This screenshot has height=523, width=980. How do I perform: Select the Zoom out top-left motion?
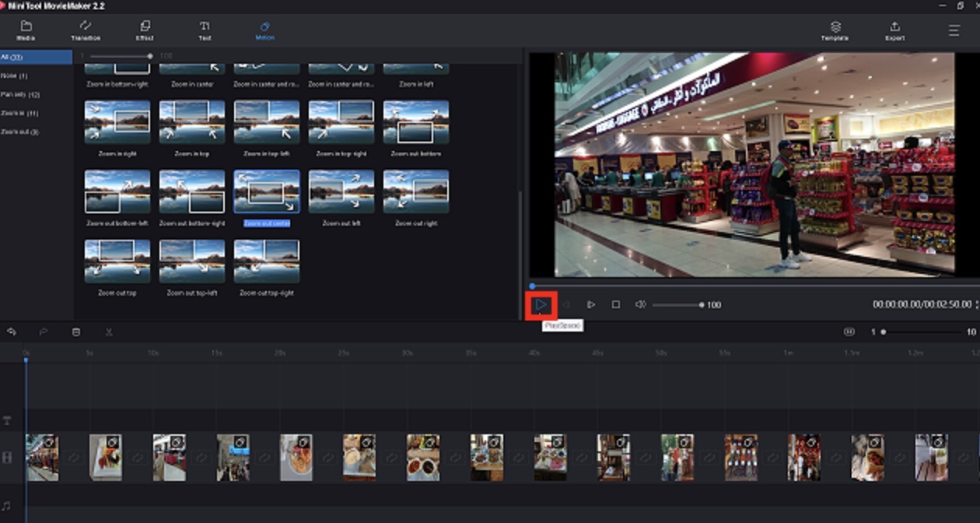point(192,261)
